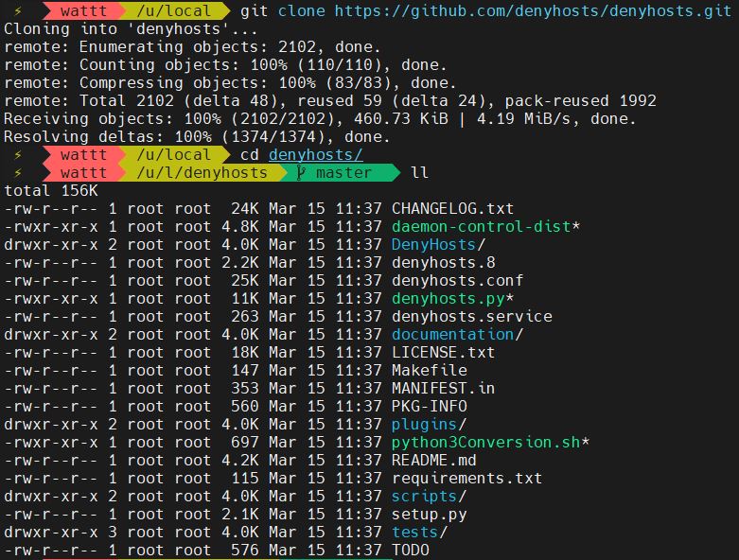Click the requirements.txt file name

(466, 478)
